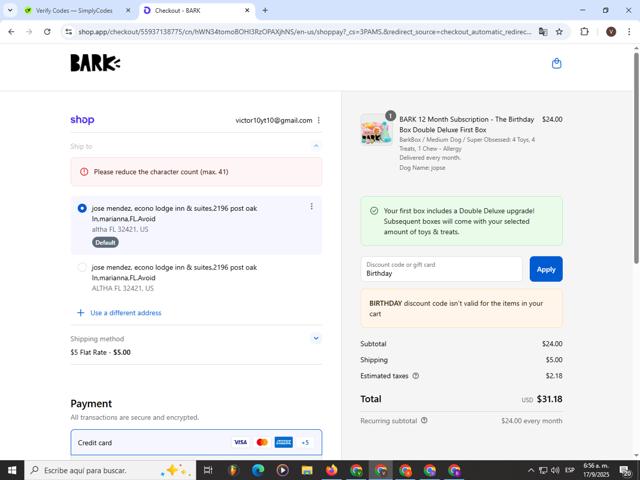Screen dimensions: 640x480
Task: Select the ALTHA FL 32421 second address radio
Action: [82, 267]
